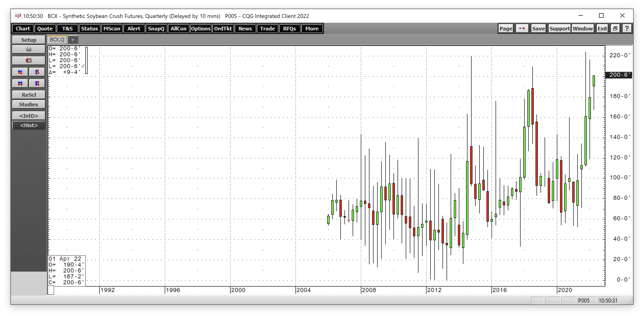This screenshot has width=644, height=317.
Task: Click the magnet cursor-lock icon
Action: coord(29,61)
